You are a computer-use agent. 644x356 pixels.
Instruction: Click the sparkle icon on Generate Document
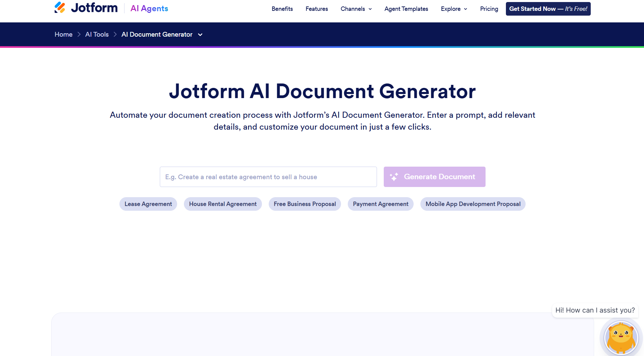(x=394, y=177)
